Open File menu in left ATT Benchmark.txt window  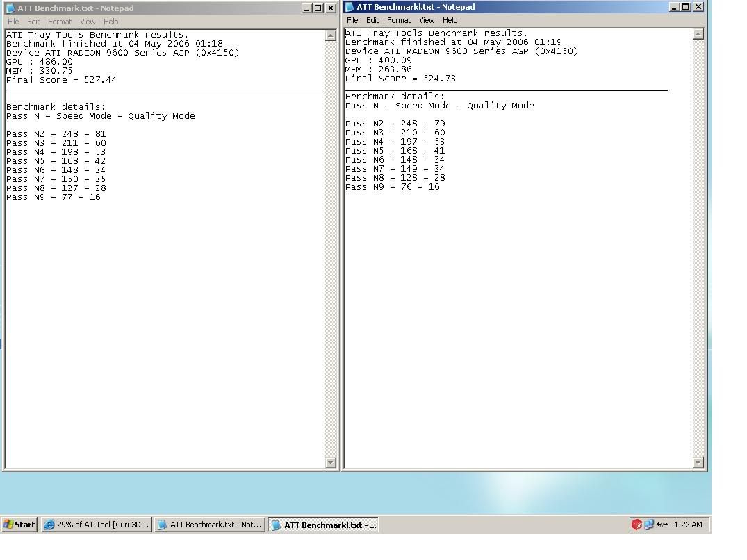point(13,22)
